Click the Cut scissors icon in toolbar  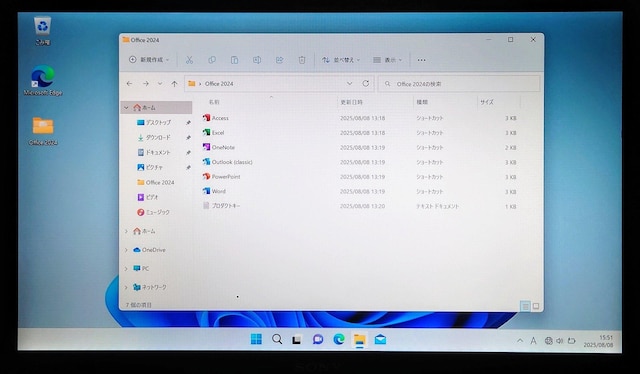tap(189, 60)
